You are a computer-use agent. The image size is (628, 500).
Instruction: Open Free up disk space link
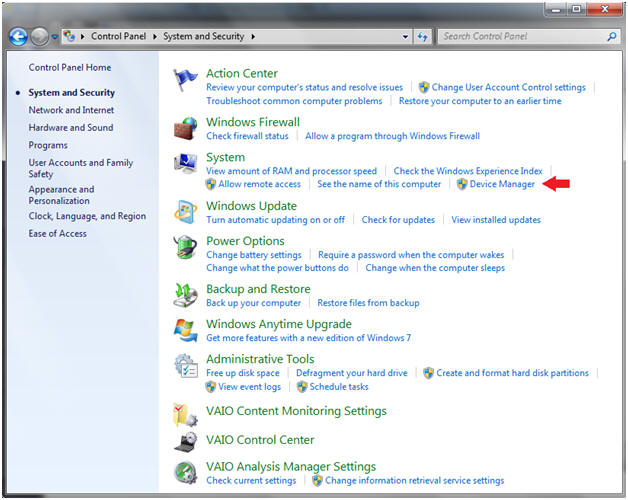(x=243, y=373)
